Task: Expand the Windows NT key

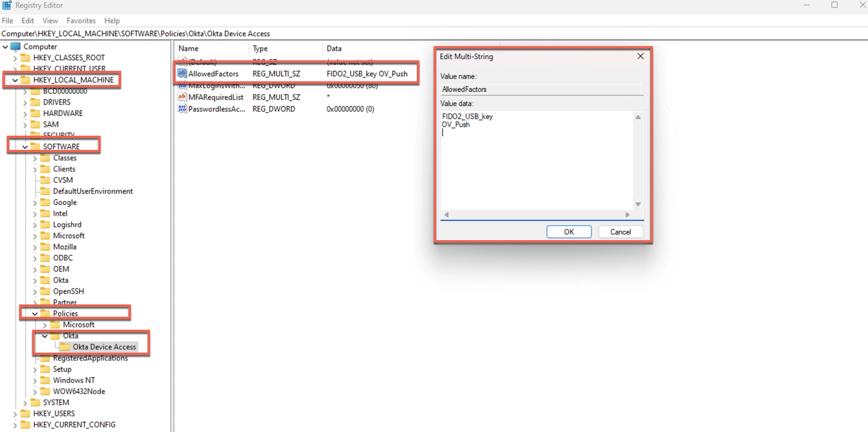Action: click(35, 380)
